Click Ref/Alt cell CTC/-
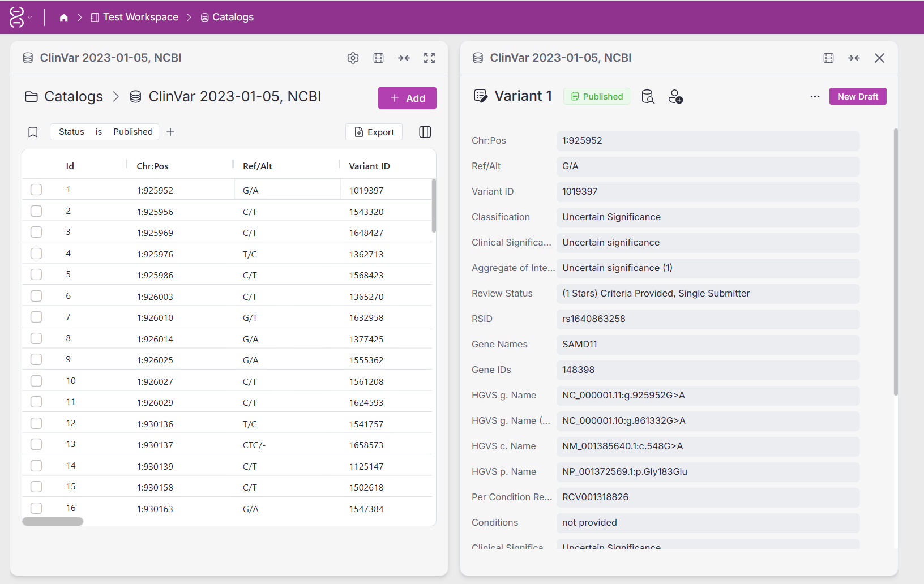This screenshot has width=924, height=584. (x=254, y=445)
